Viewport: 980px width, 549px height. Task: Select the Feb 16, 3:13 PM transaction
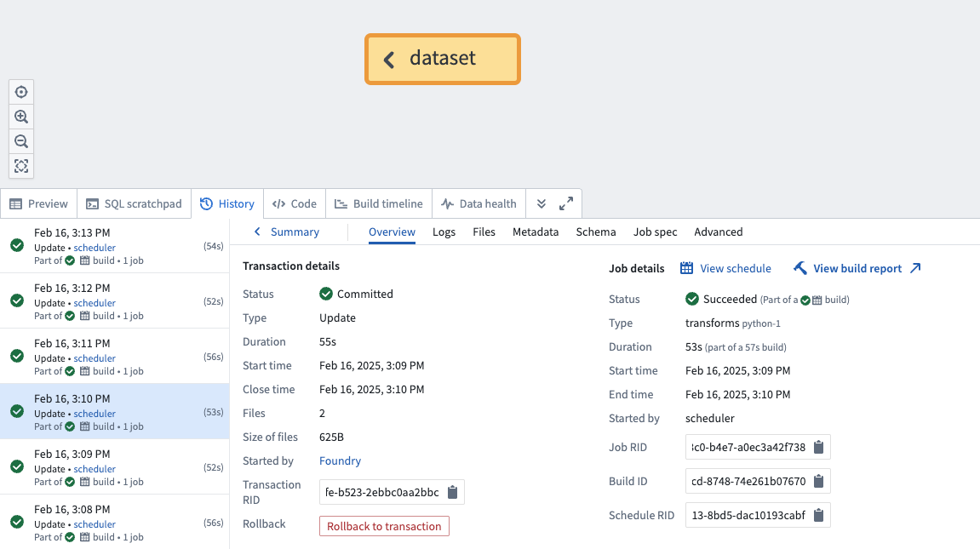tap(114, 246)
